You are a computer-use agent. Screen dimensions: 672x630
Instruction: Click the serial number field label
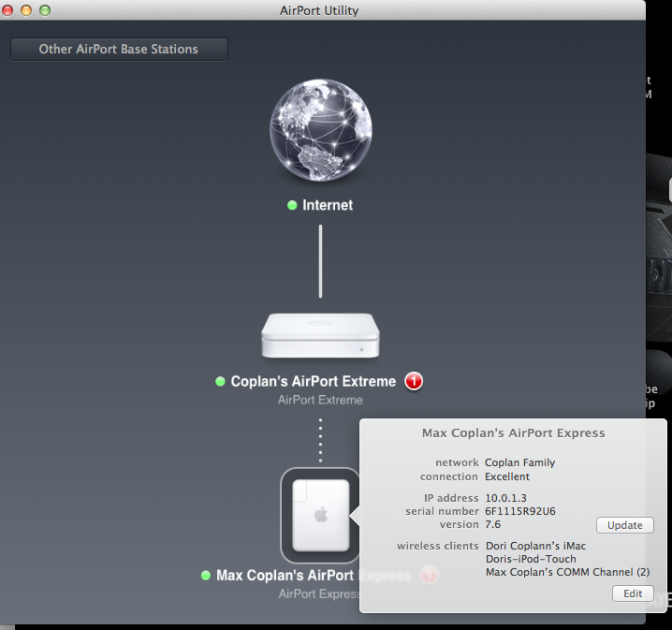click(442, 511)
